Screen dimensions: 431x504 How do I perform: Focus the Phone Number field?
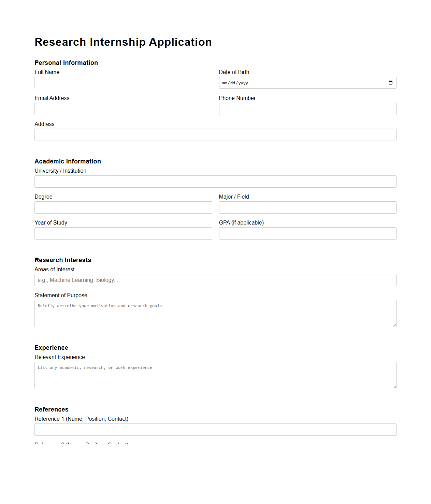coord(307,109)
